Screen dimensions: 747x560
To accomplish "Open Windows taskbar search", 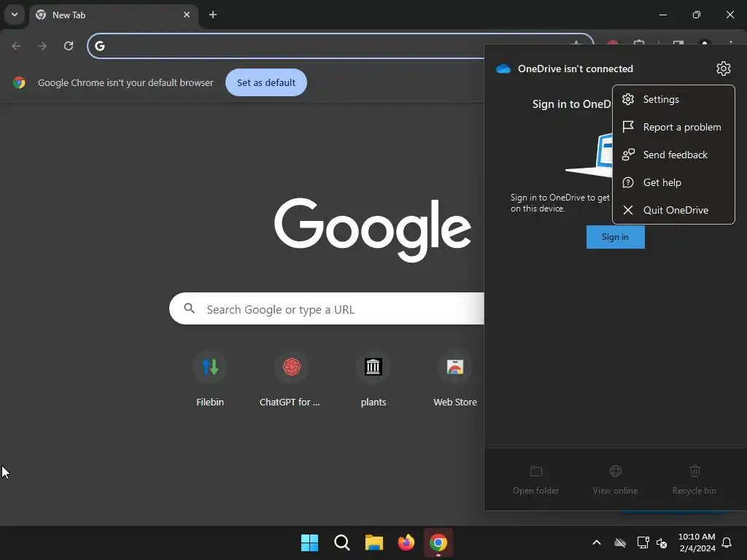I will [x=341, y=542].
